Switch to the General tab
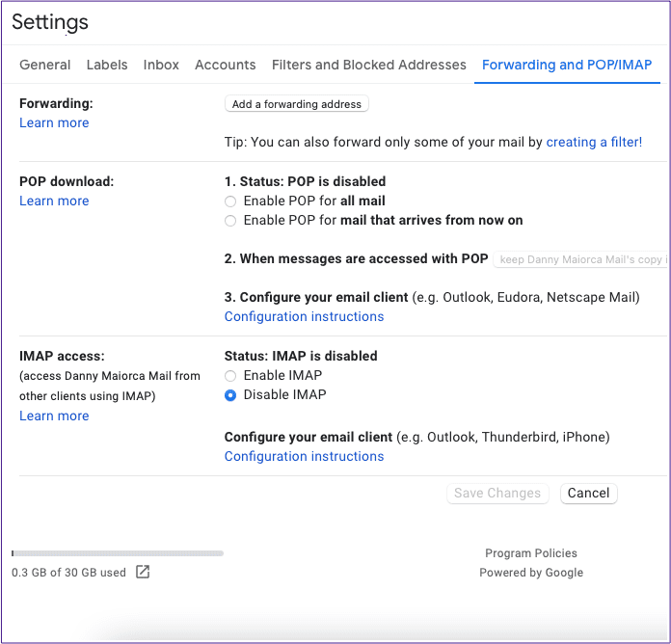 click(45, 65)
